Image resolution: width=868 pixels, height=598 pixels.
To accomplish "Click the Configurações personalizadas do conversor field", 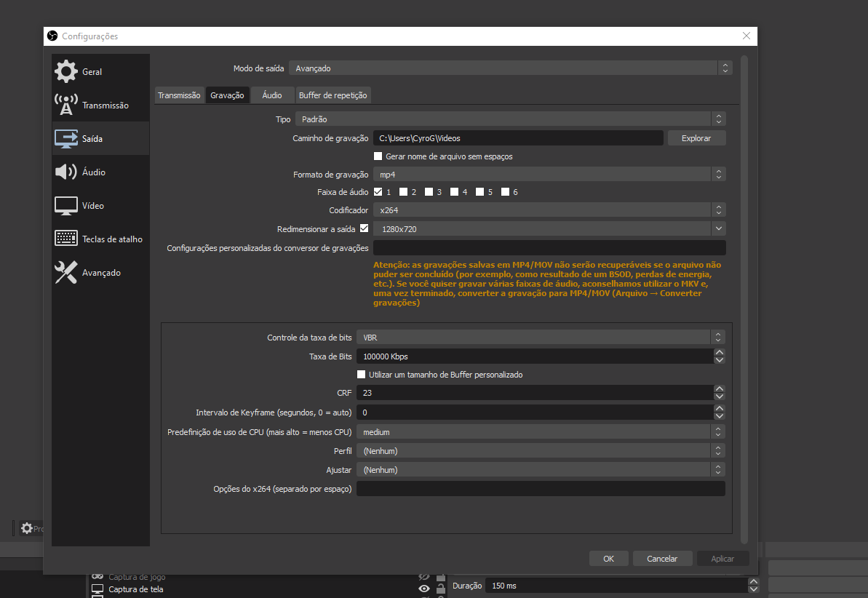I will [x=549, y=247].
